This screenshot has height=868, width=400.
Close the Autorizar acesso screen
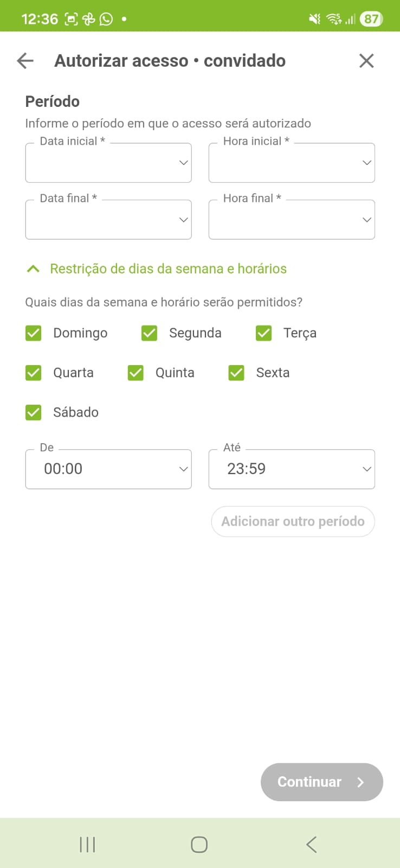[x=366, y=61]
